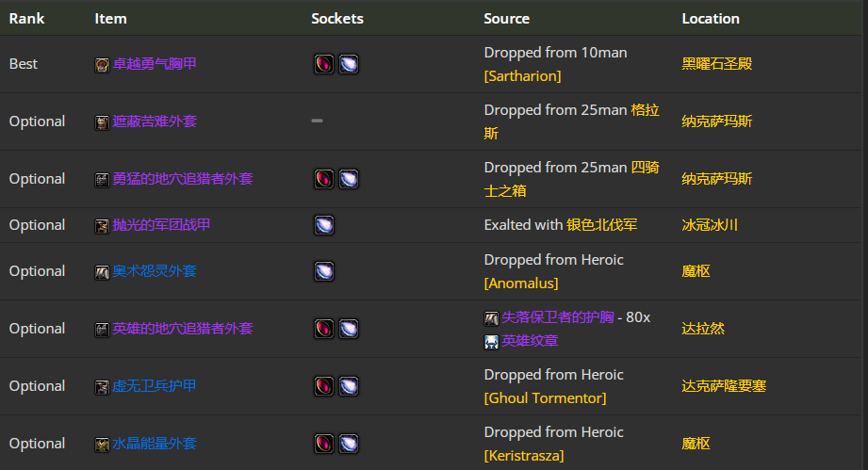Click the 卓越勇气胸甲 item icon

click(102, 65)
